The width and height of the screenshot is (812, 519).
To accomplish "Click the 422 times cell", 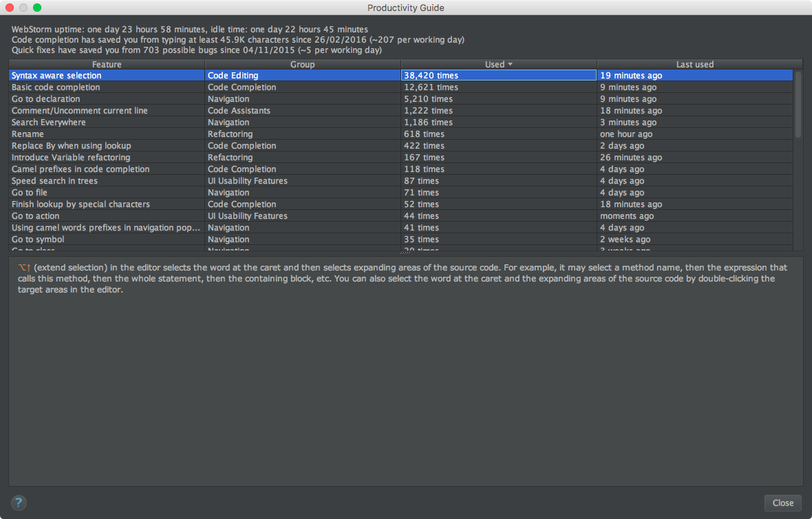I will click(499, 145).
